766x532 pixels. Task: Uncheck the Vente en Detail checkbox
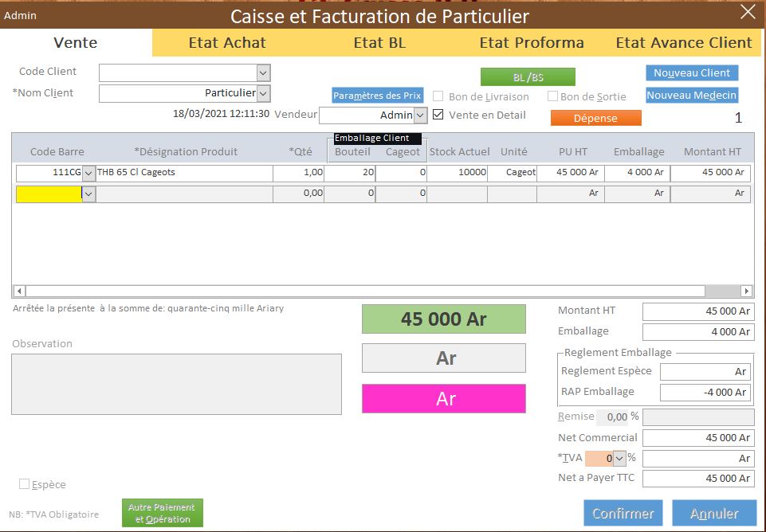(x=438, y=115)
